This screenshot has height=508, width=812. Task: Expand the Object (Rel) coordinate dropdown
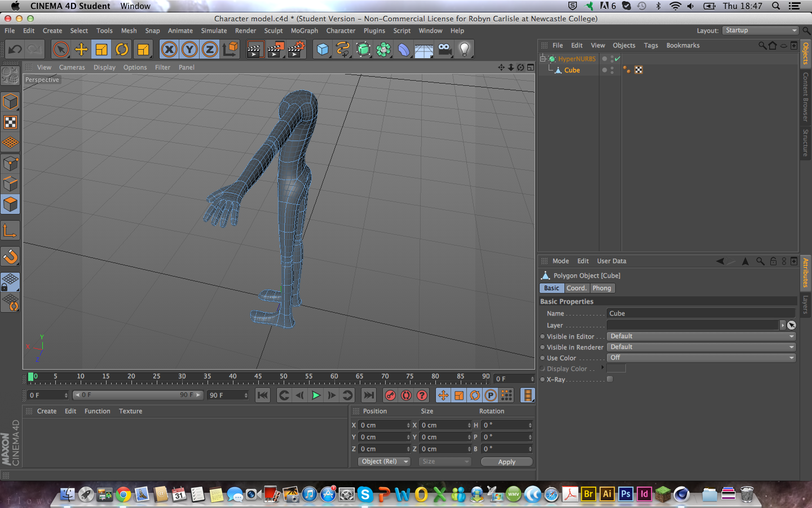[x=384, y=462]
